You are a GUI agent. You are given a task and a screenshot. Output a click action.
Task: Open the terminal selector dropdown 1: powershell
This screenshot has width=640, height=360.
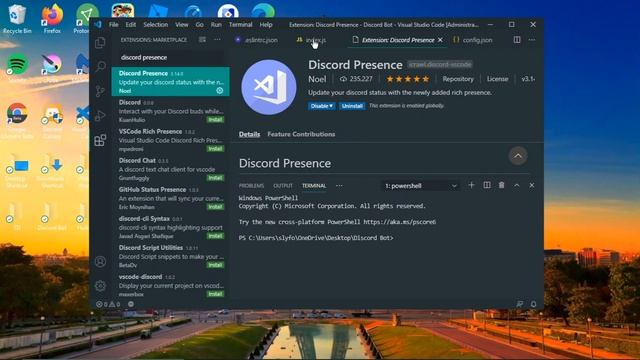420,186
